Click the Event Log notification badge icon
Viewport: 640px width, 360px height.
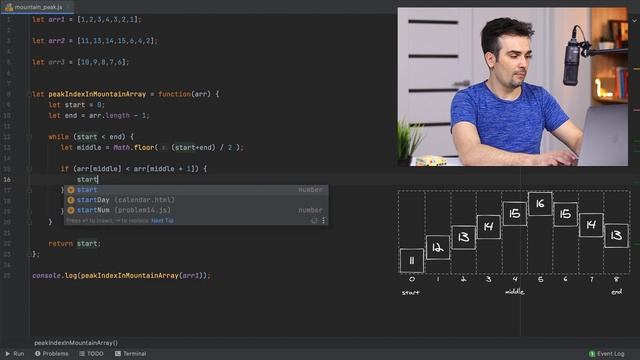point(592,353)
